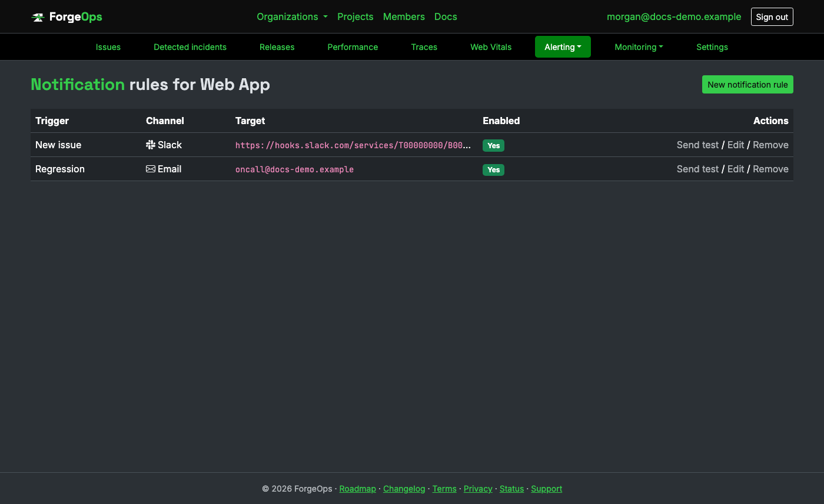The width and height of the screenshot is (824, 504).
Task: Open Docs in the top navigation
Action: coord(446,16)
